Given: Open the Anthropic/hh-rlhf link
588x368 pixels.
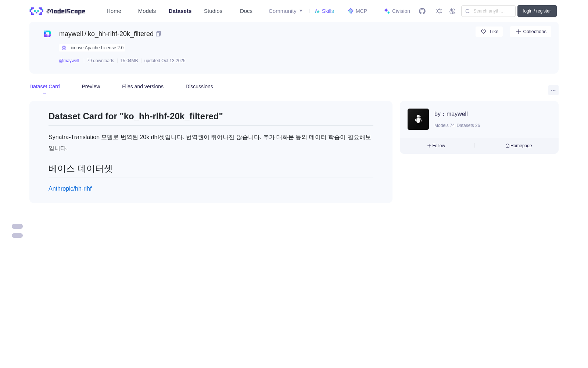Looking at the screenshot, I should 70,188.
